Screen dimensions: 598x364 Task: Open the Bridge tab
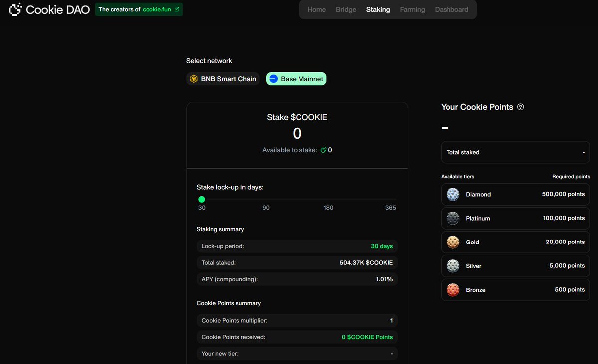tap(346, 9)
